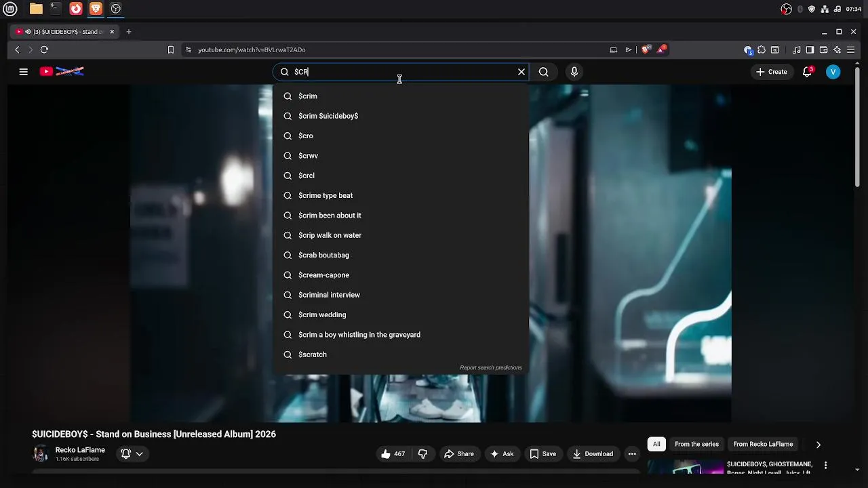868x488 pixels.
Task: Open the YouTube guide hamburger menu
Action: (23, 72)
